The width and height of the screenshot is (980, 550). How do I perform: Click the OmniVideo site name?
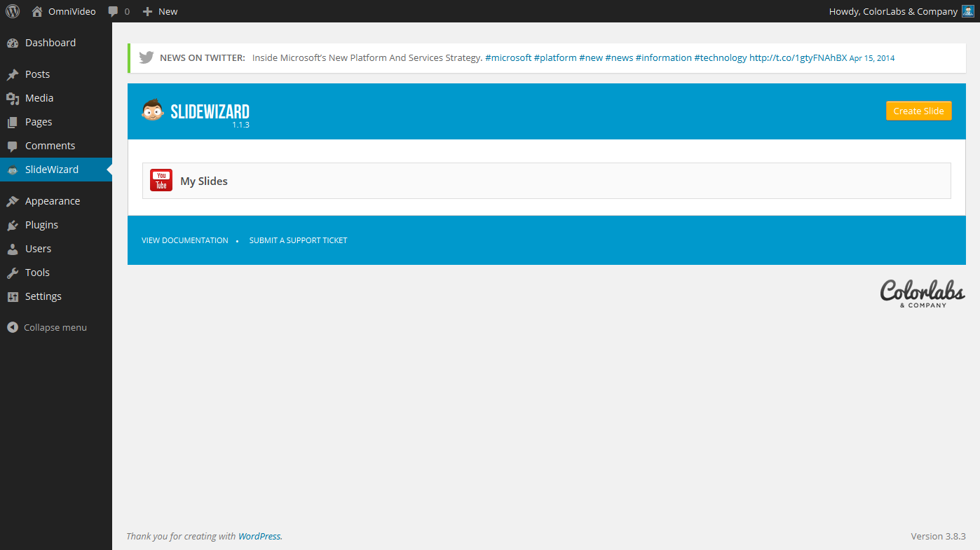72,11
